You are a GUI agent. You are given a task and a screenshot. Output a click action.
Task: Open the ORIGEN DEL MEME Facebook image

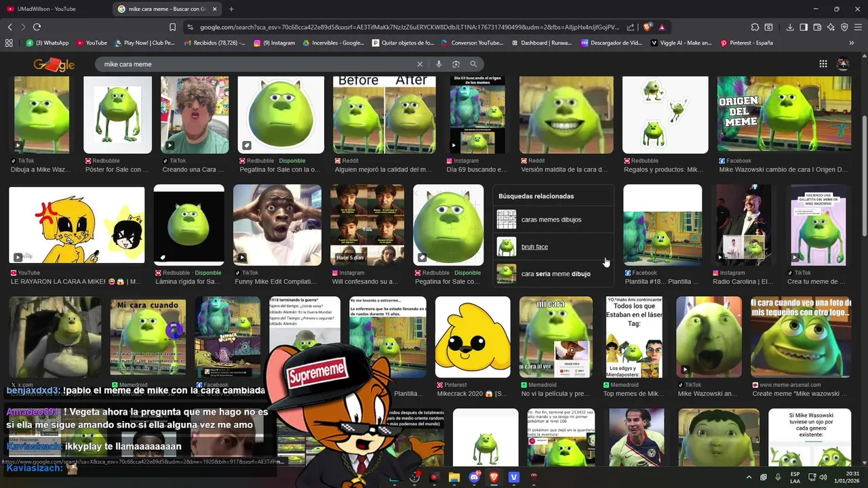(784, 114)
